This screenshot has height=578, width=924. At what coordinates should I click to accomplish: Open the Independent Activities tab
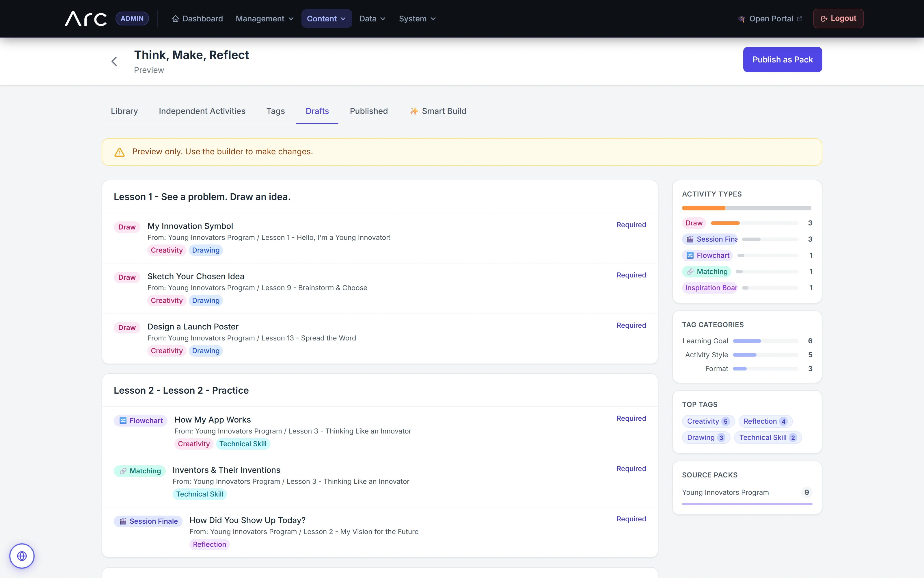[x=202, y=111]
